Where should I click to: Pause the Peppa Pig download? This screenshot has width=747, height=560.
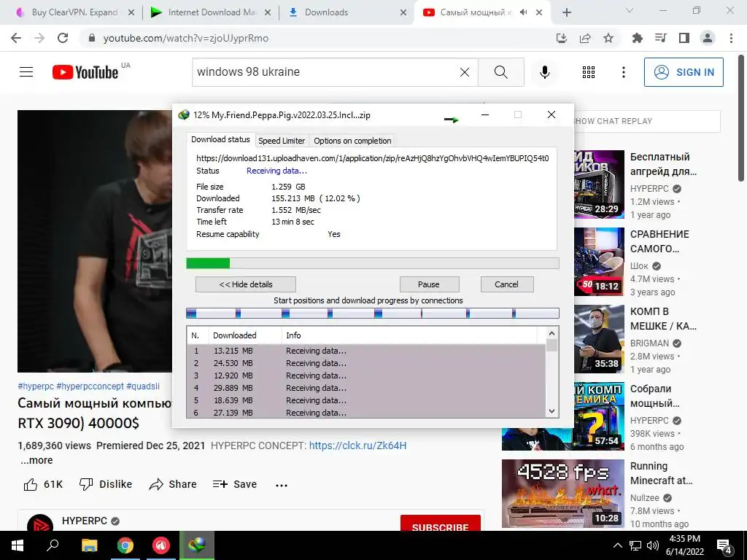pos(429,284)
